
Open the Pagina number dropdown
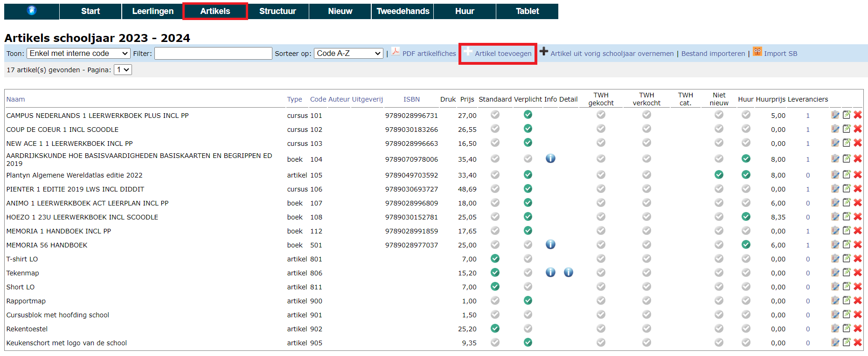point(123,70)
